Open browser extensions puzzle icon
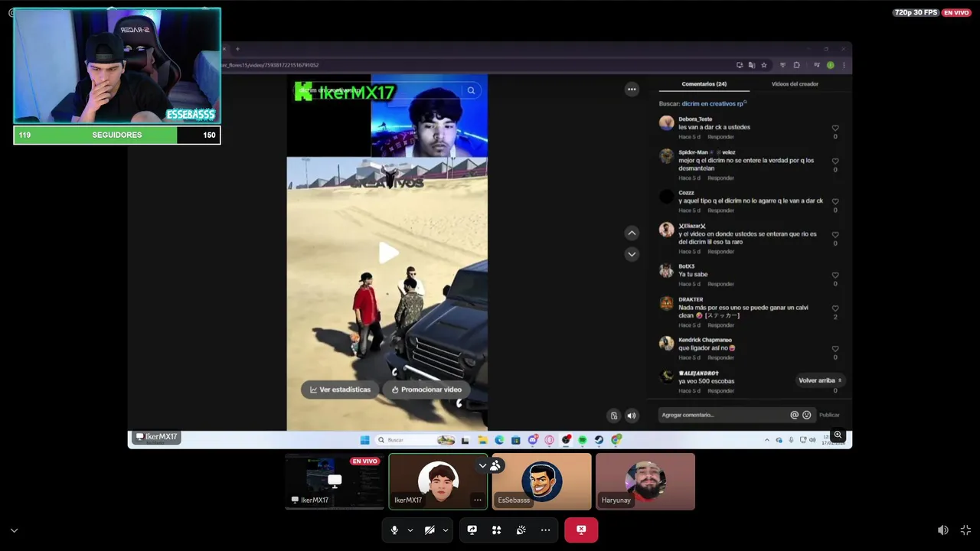The width and height of the screenshot is (980, 551). tap(796, 65)
